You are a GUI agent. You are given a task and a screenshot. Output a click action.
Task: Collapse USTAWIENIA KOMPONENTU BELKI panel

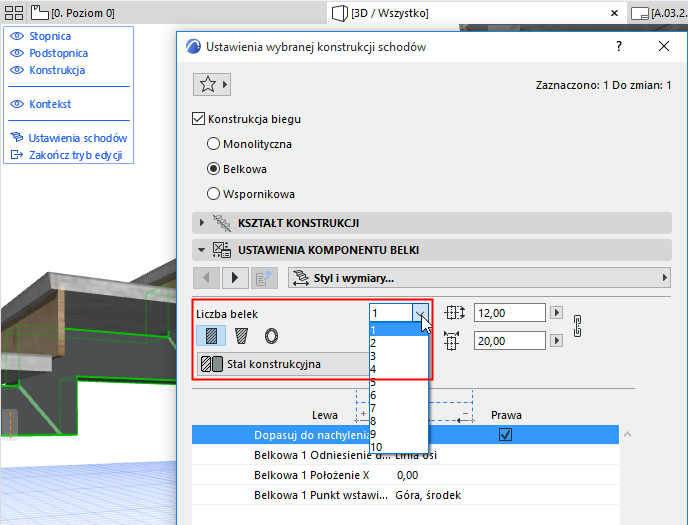pyautogui.click(x=432, y=250)
